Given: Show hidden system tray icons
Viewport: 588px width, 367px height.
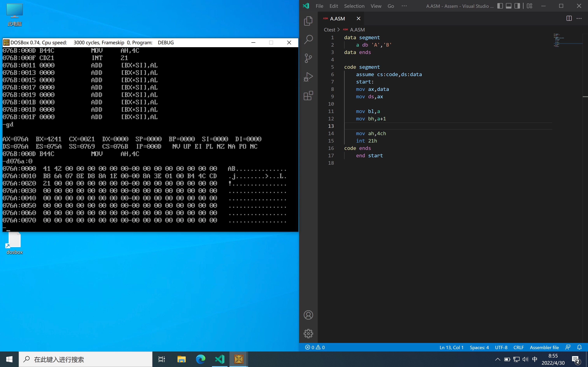Looking at the screenshot, I should click(x=497, y=359).
